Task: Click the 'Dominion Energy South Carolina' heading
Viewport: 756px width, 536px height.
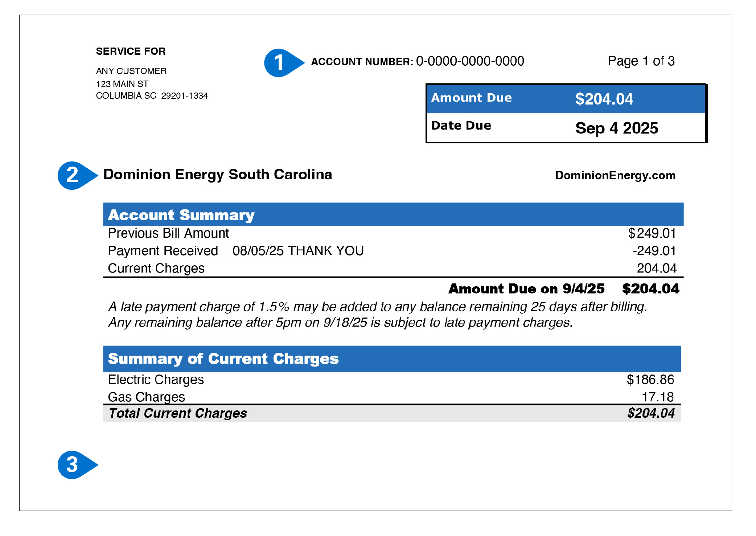Action: [218, 175]
